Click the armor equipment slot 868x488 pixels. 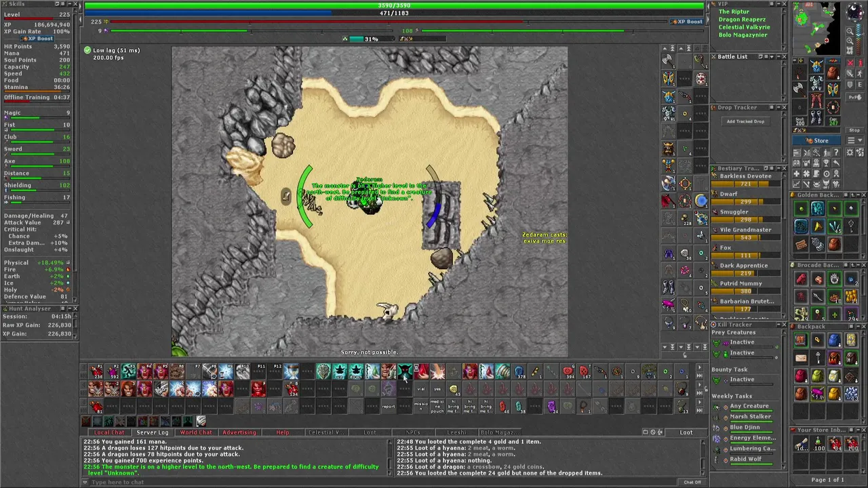point(816,83)
